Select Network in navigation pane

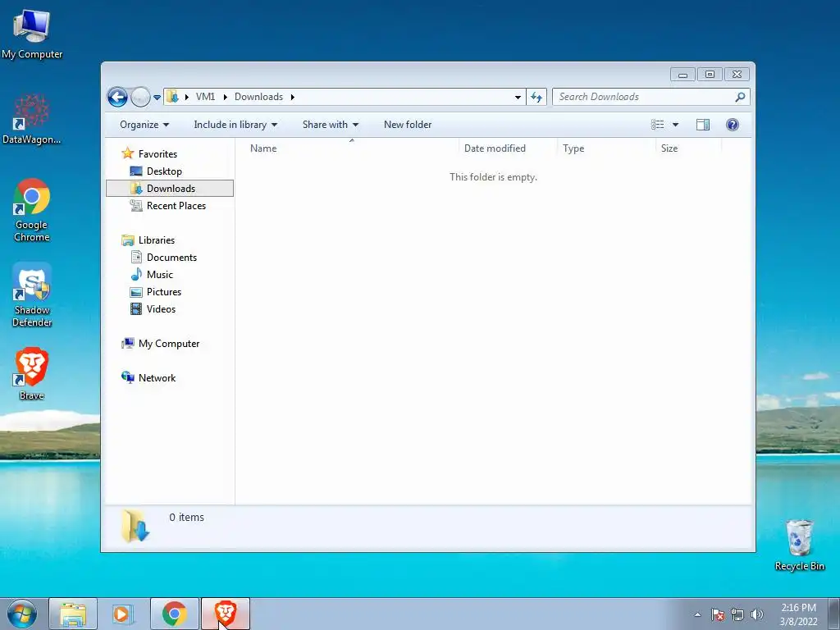(x=157, y=378)
